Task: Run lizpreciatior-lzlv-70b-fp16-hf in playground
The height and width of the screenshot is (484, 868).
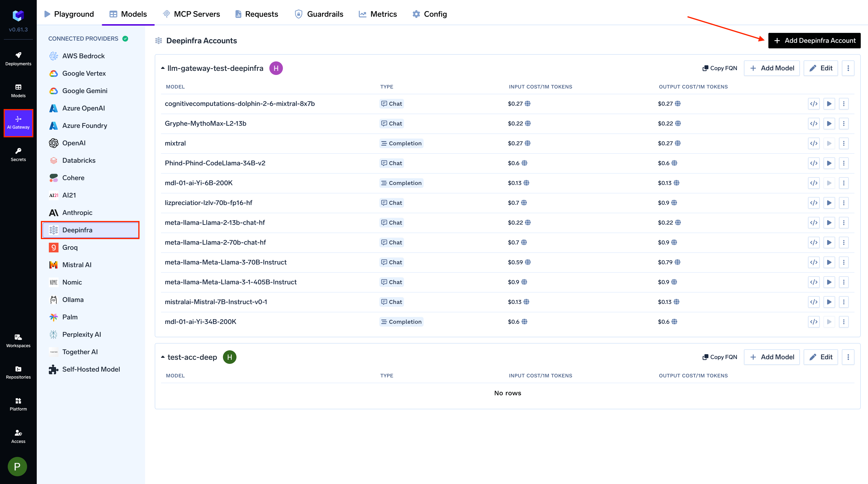Action: pos(829,203)
